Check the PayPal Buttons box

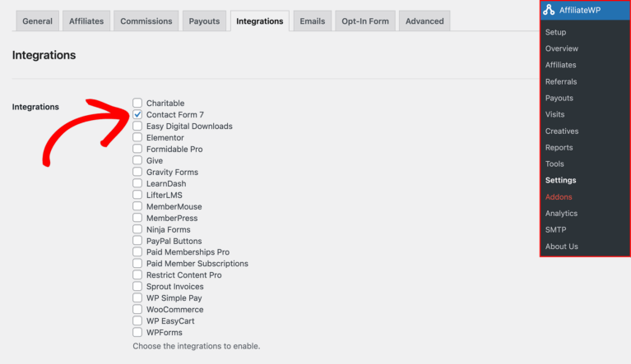[x=137, y=241]
